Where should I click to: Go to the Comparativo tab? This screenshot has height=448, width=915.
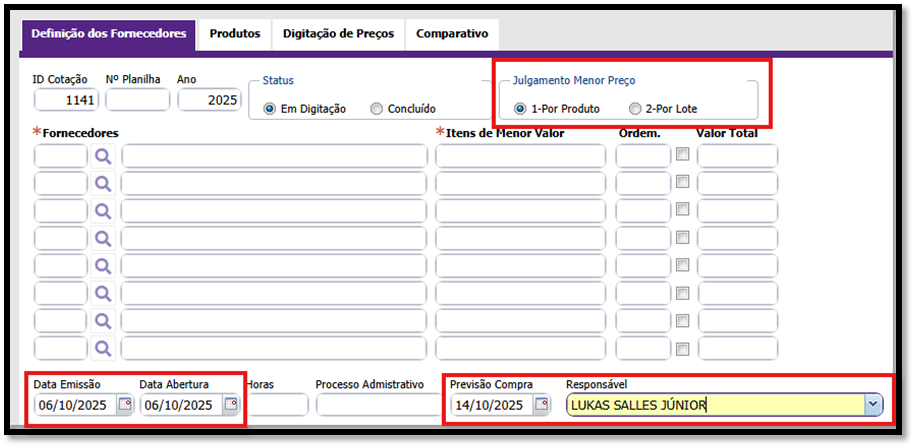click(452, 34)
